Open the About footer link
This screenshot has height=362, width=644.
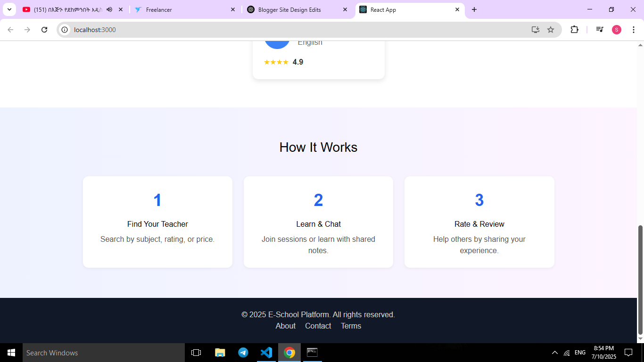[x=285, y=326]
